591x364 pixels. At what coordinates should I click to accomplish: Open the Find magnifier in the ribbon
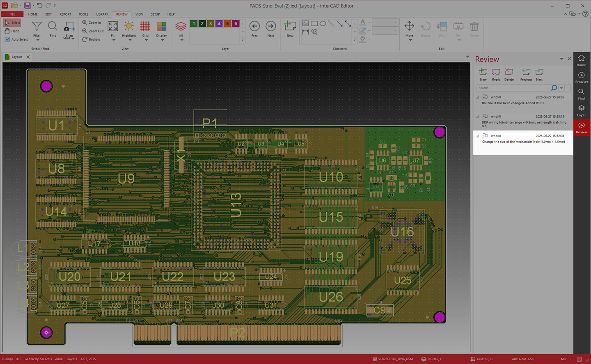(x=53, y=30)
